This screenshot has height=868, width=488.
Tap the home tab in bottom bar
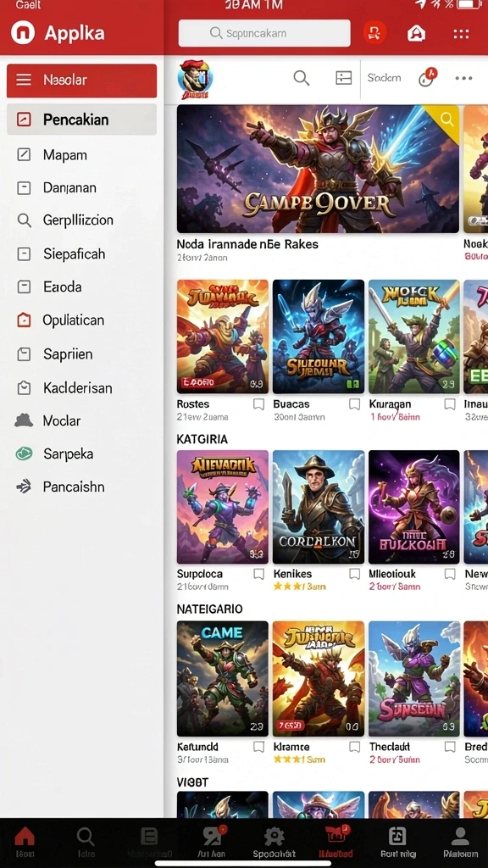pyautogui.click(x=25, y=842)
